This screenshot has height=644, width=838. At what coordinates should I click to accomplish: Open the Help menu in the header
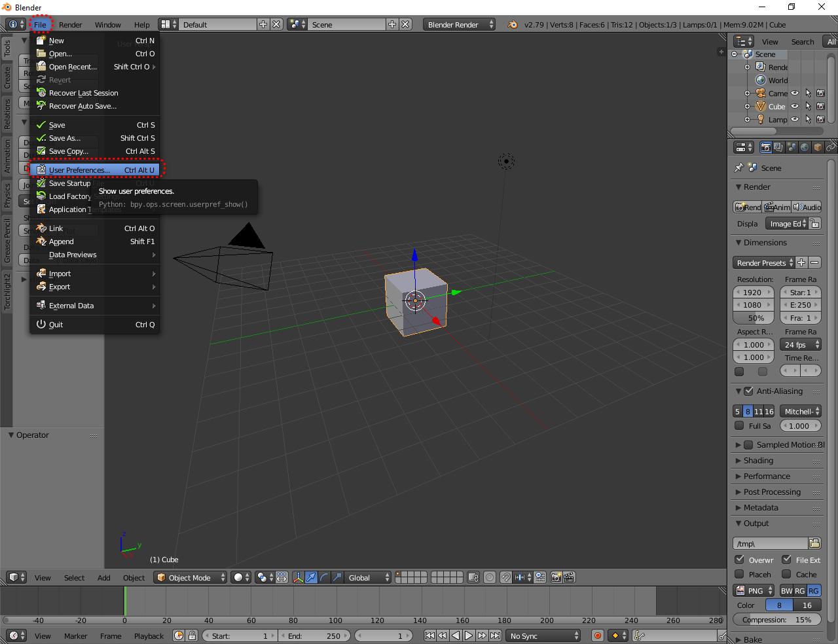(142, 25)
